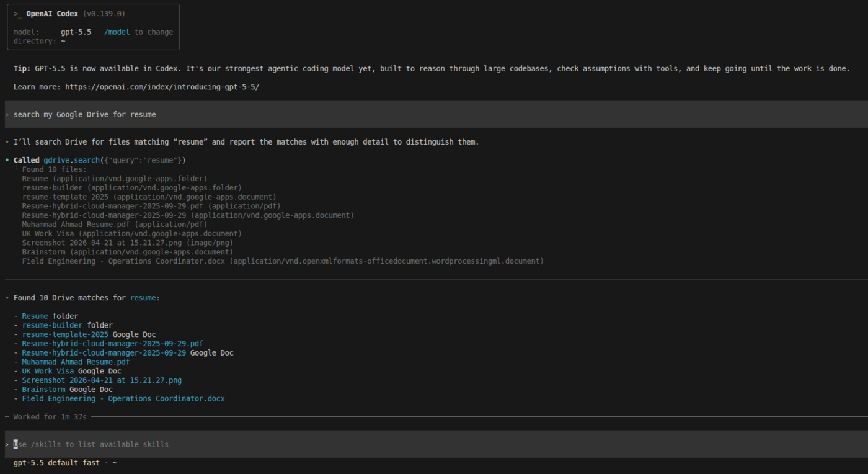This screenshot has width=868, height=474.
Task: Select output row 'UK Work Visa (application/vnd.google-apps.document)'
Action: 132,233
